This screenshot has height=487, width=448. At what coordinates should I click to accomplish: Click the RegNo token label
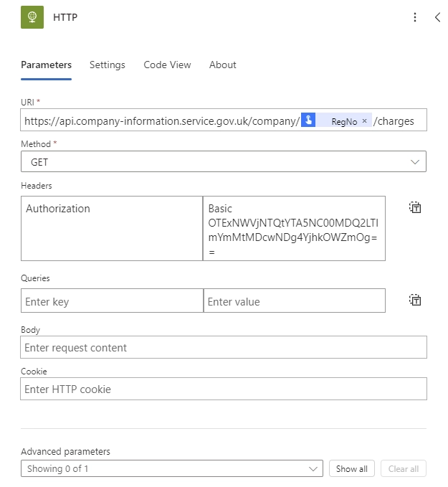[x=344, y=121]
